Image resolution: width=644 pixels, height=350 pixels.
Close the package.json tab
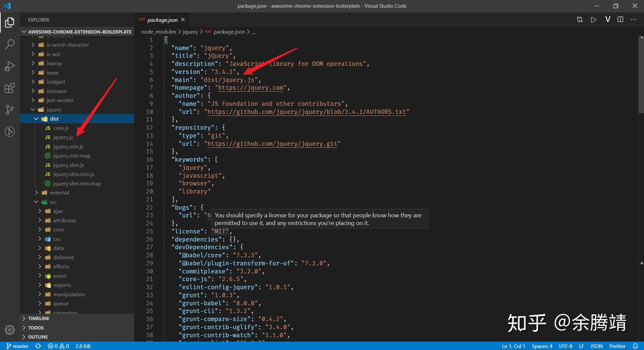pyautogui.click(x=183, y=20)
